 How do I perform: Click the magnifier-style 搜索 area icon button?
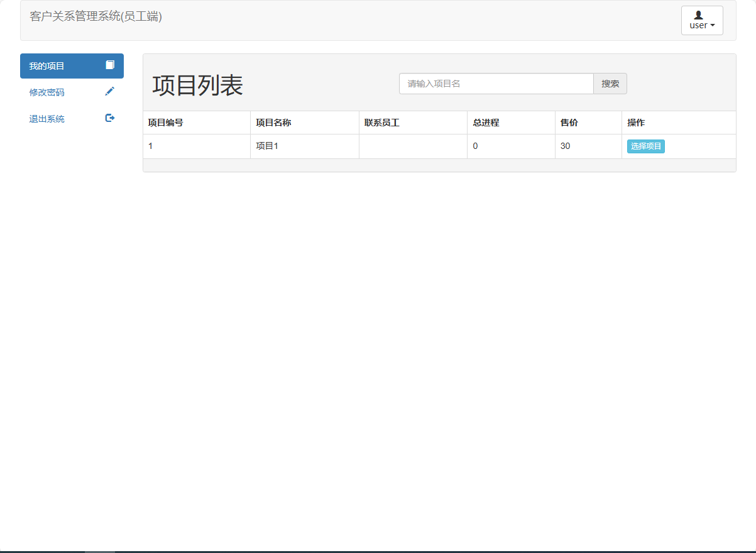pyautogui.click(x=610, y=83)
